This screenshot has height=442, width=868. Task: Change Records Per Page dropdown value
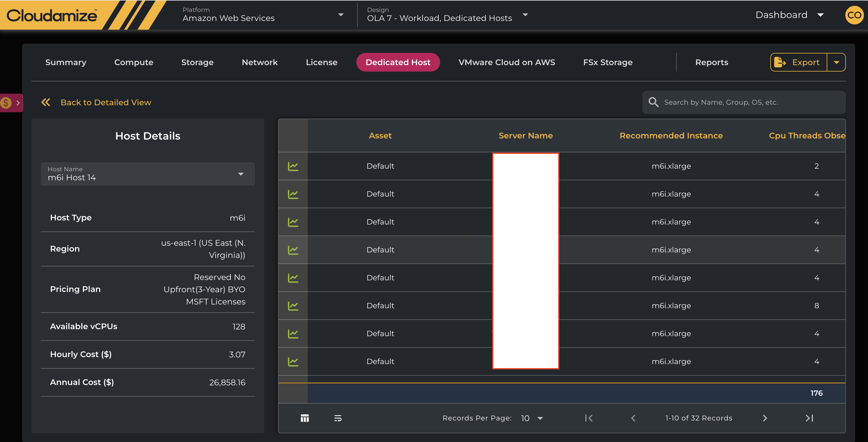coord(532,418)
